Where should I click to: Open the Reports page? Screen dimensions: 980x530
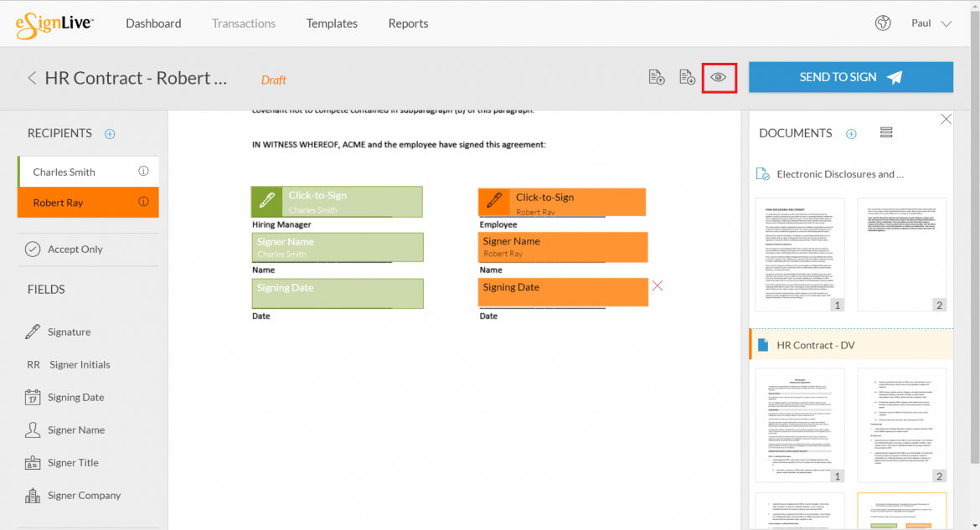(x=408, y=23)
